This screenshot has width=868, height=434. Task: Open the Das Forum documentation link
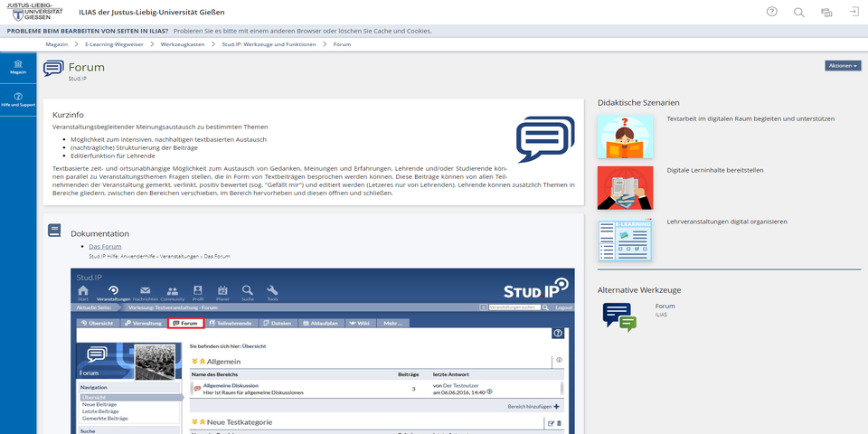click(x=105, y=246)
